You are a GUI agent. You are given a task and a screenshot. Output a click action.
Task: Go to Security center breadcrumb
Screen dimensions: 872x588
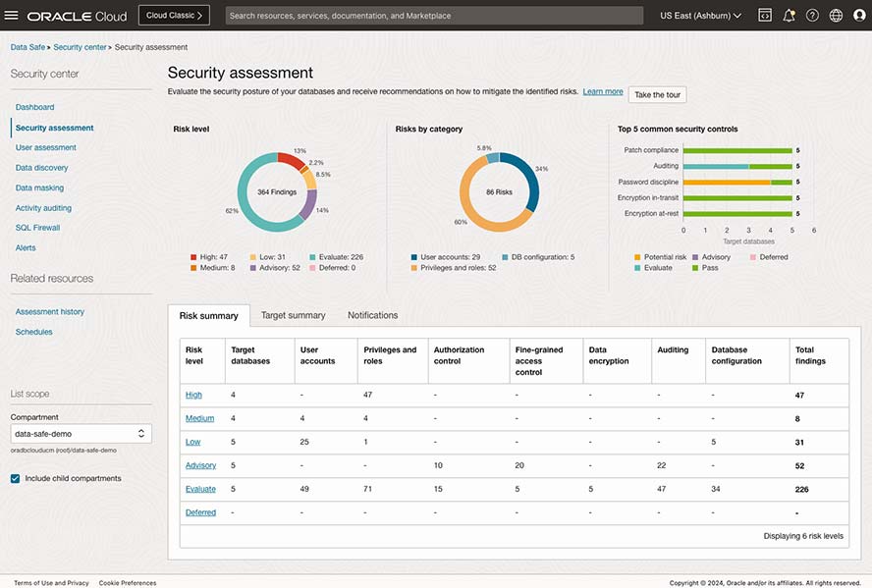81,47
